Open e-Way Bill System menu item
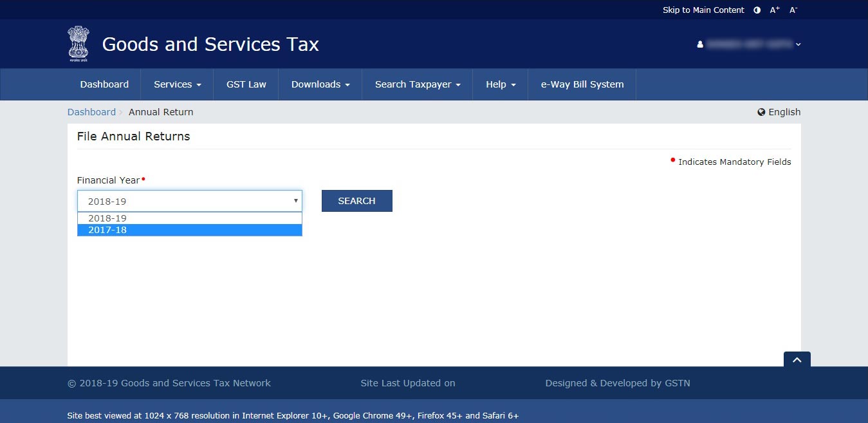This screenshot has width=868, height=423. [x=582, y=84]
